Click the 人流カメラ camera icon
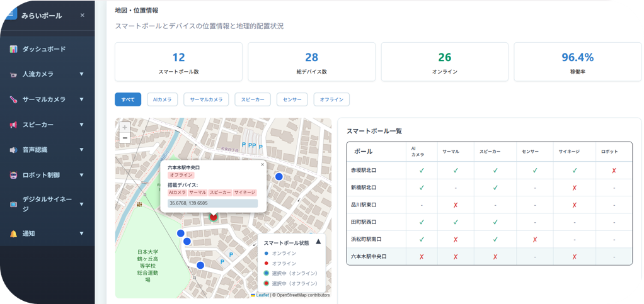Image resolution: width=644 pixels, height=304 pixels. 13,74
